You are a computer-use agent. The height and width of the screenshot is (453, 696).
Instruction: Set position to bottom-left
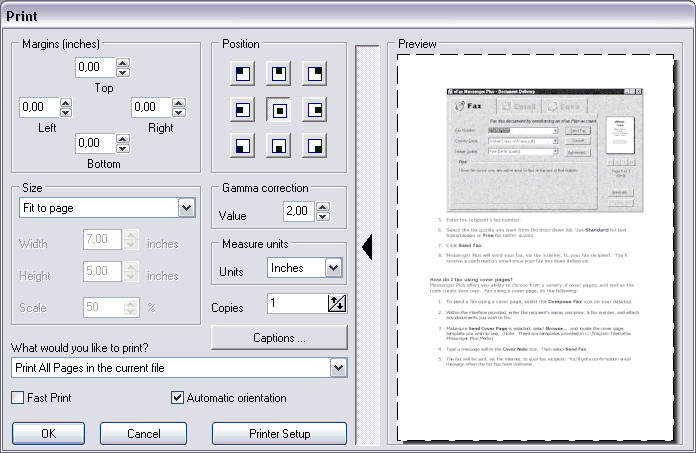point(242,146)
